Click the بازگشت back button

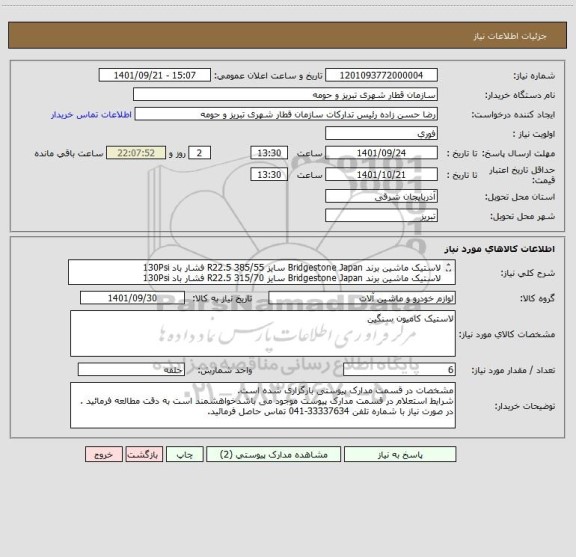144,454
